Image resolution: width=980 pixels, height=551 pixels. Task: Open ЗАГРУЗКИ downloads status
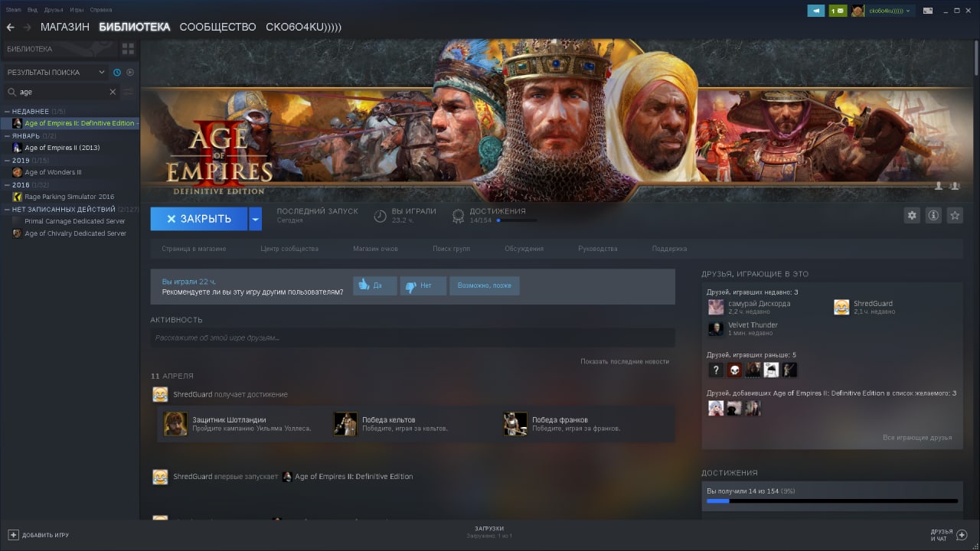(x=489, y=532)
